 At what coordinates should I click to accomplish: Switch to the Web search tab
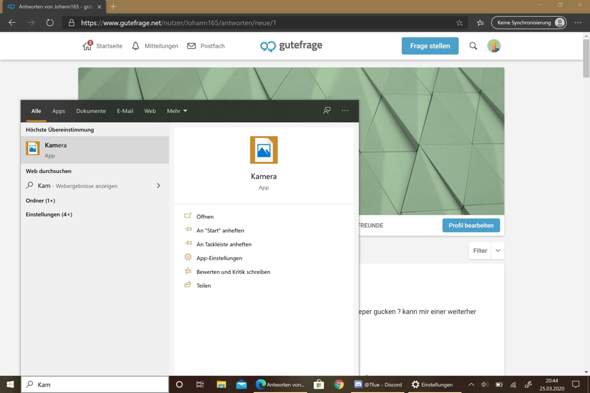(x=150, y=111)
